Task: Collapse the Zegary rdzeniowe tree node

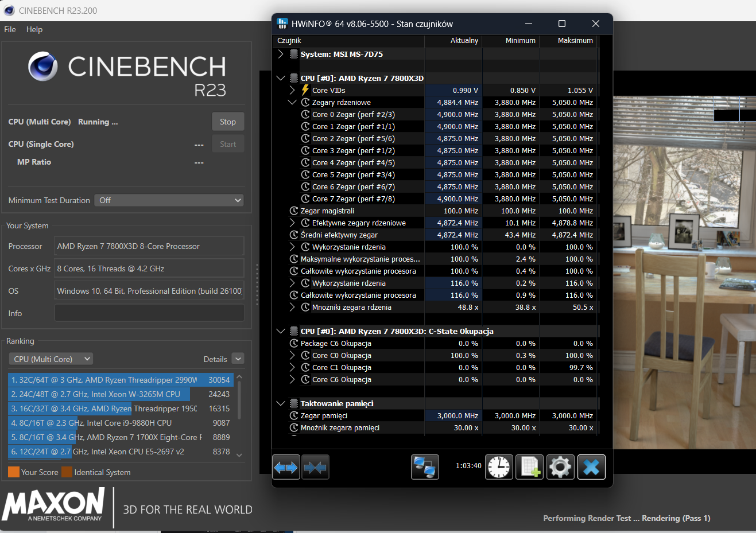Action: [x=292, y=102]
